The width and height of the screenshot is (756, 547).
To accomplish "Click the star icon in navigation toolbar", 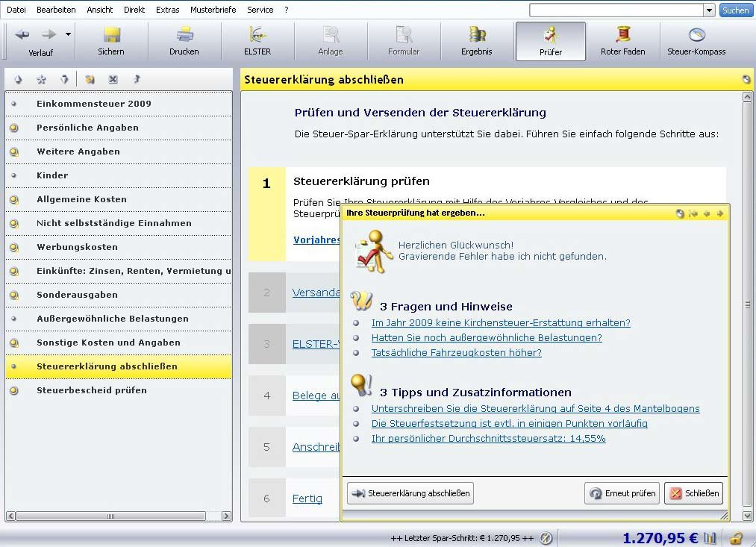I will click(42, 80).
